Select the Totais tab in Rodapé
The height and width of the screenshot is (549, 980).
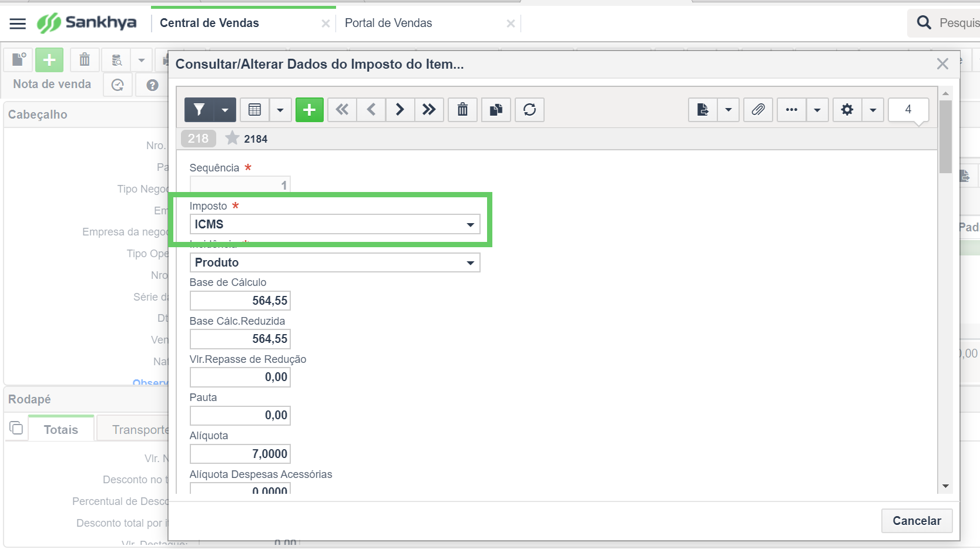pos(61,430)
